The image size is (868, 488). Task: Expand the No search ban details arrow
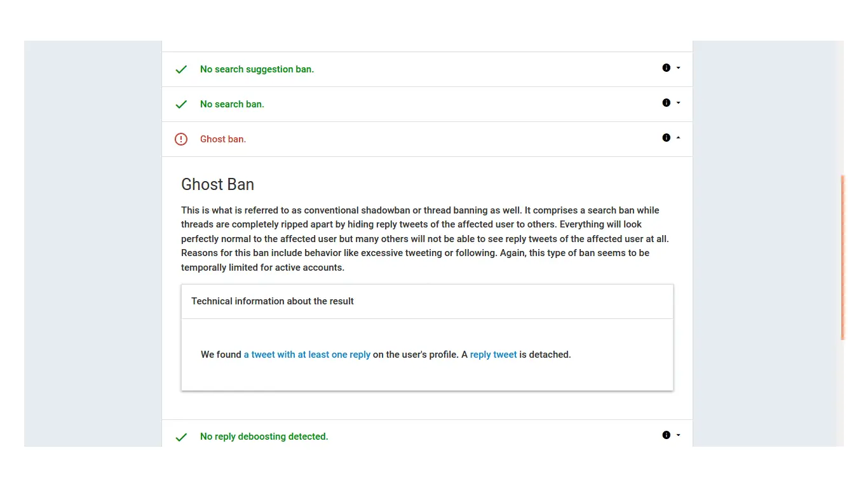point(678,103)
